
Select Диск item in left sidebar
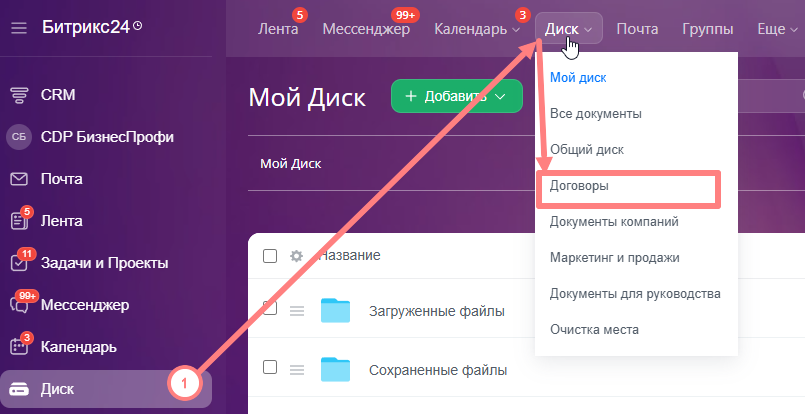(106, 389)
